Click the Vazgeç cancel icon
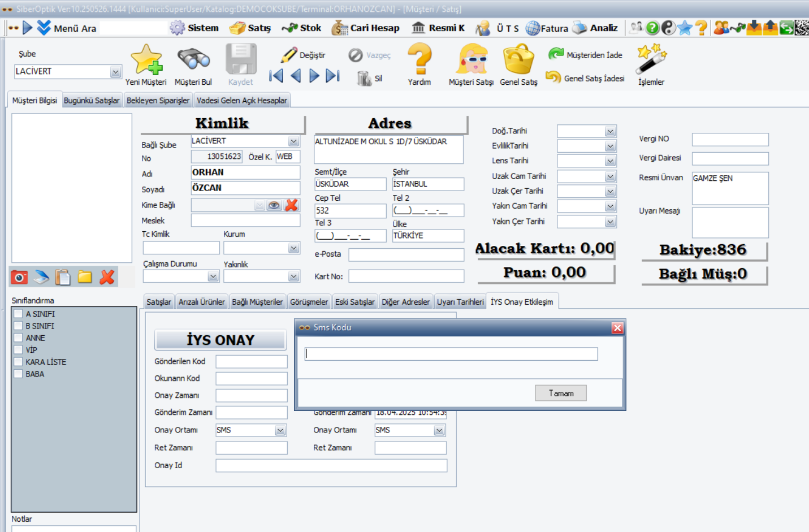Screen dimensions: 809x532 click(356, 55)
